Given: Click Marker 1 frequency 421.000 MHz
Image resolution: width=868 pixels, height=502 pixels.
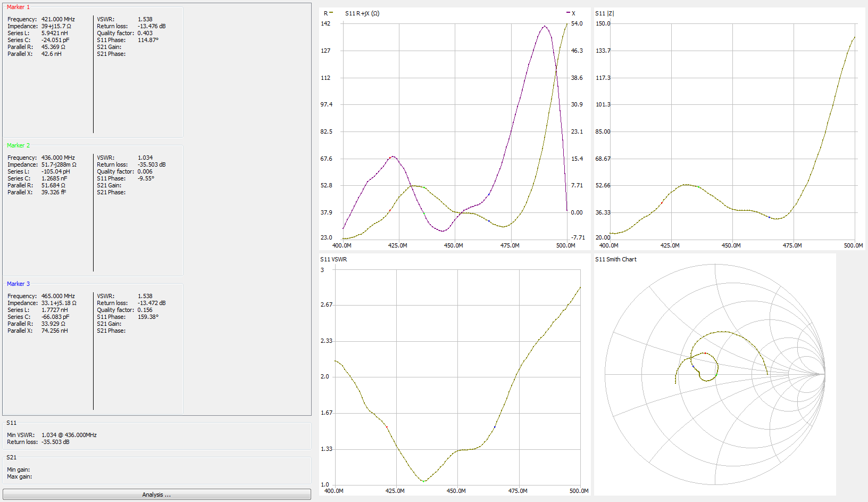Looking at the screenshot, I should [58, 19].
